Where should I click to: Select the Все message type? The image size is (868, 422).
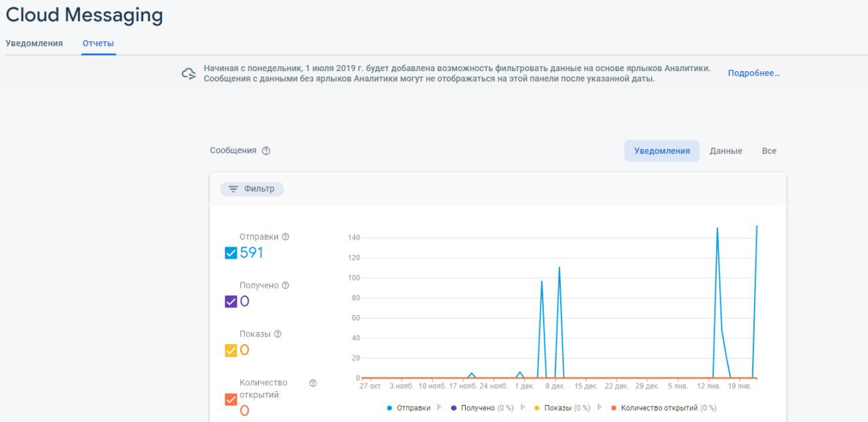click(769, 151)
